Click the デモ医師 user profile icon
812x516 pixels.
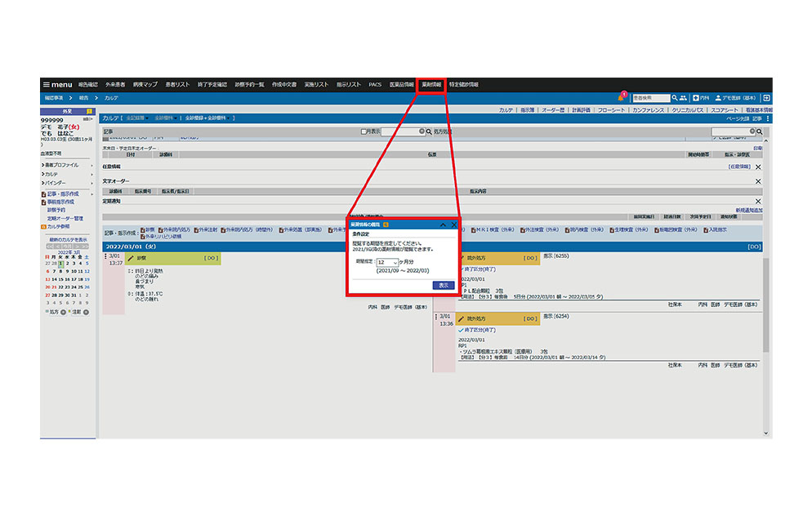(718, 98)
